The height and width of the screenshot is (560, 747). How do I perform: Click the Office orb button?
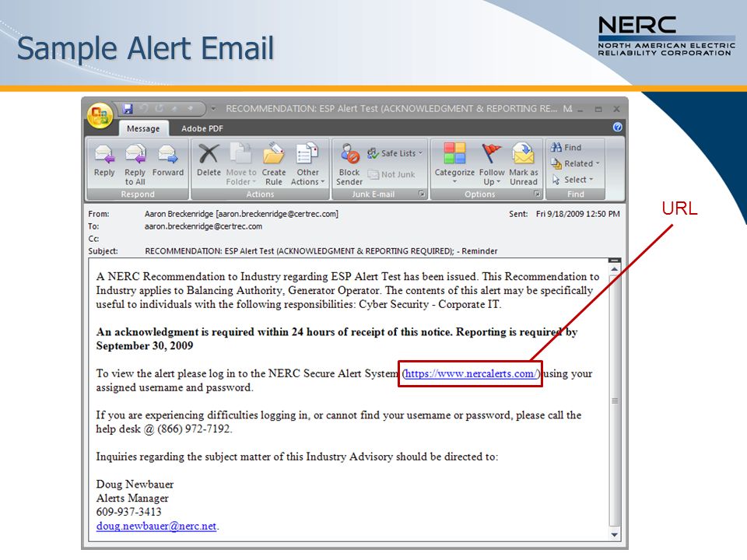coord(100,115)
